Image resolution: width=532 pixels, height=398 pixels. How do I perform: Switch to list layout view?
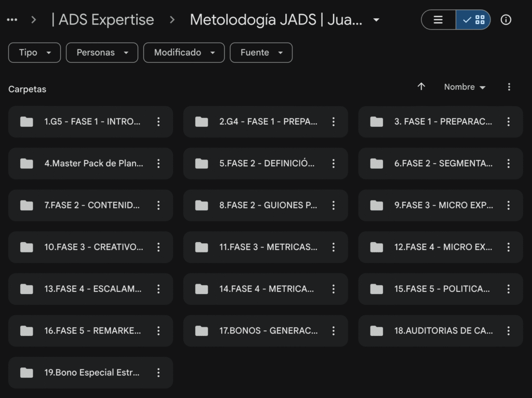(x=438, y=20)
